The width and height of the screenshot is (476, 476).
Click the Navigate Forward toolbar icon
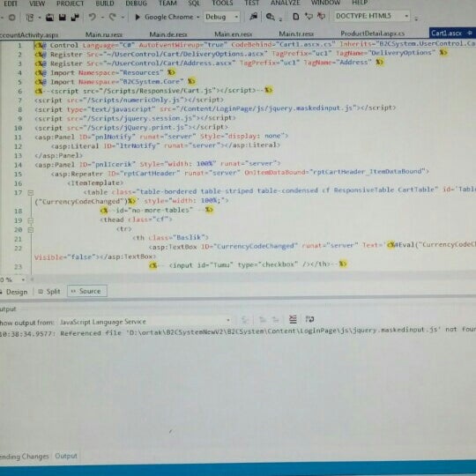click(x=11, y=18)
